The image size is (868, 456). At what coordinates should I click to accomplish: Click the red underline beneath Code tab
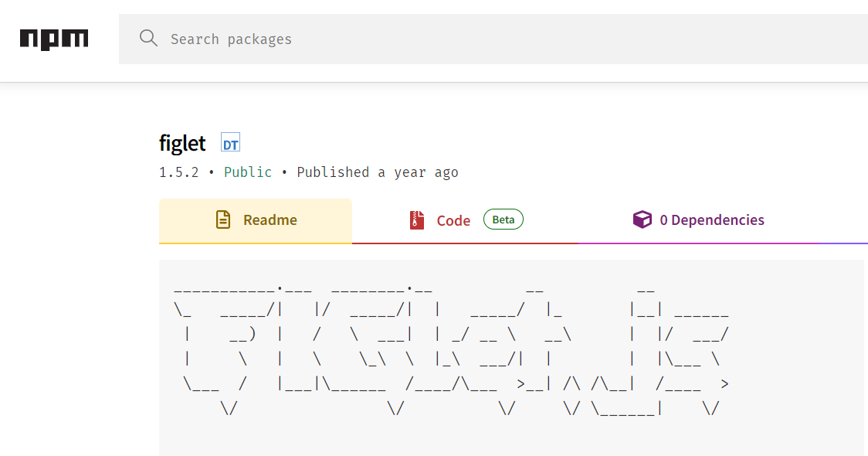coord(465,243)
